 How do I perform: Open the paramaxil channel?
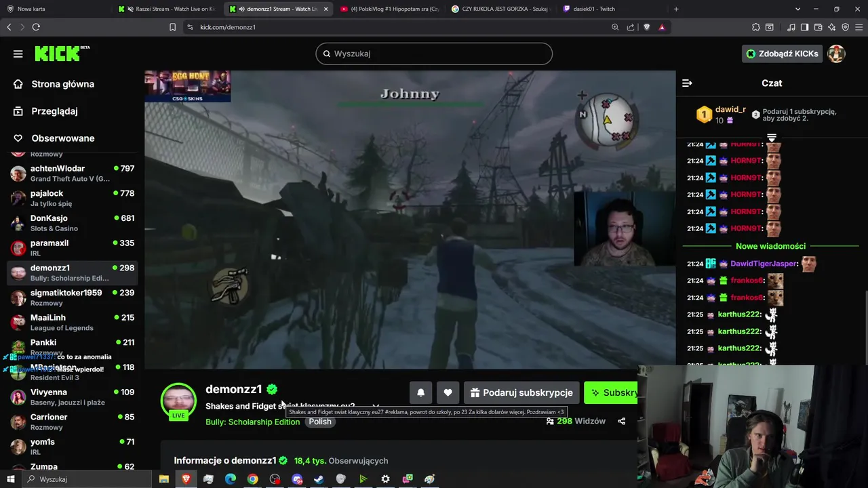tap(72, 247)
